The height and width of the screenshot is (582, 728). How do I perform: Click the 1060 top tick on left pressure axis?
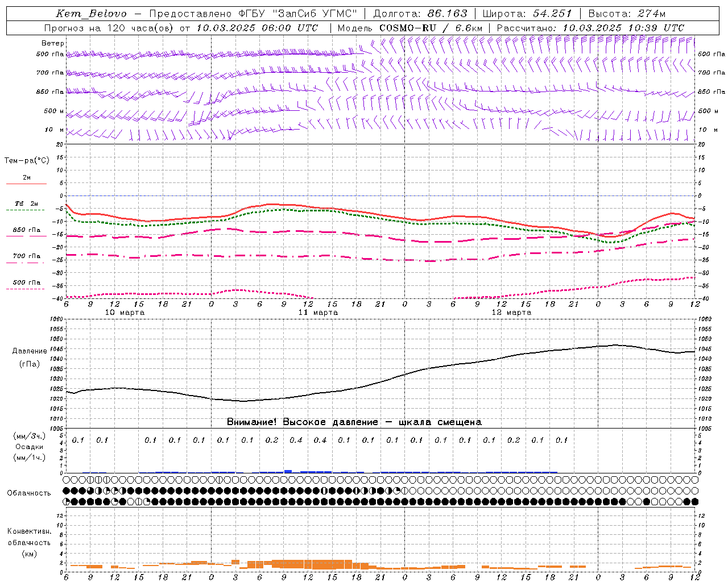tap(57, 319)
